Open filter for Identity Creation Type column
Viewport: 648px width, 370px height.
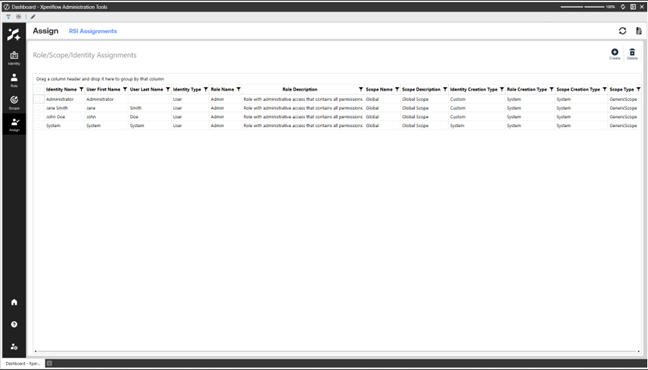tap(502, 89)
